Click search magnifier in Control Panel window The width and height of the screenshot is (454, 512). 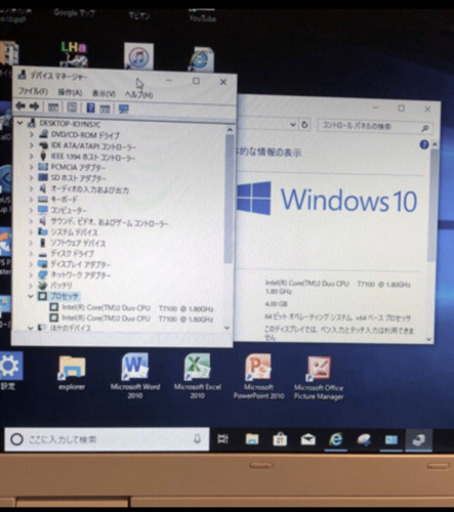(425, 128)
